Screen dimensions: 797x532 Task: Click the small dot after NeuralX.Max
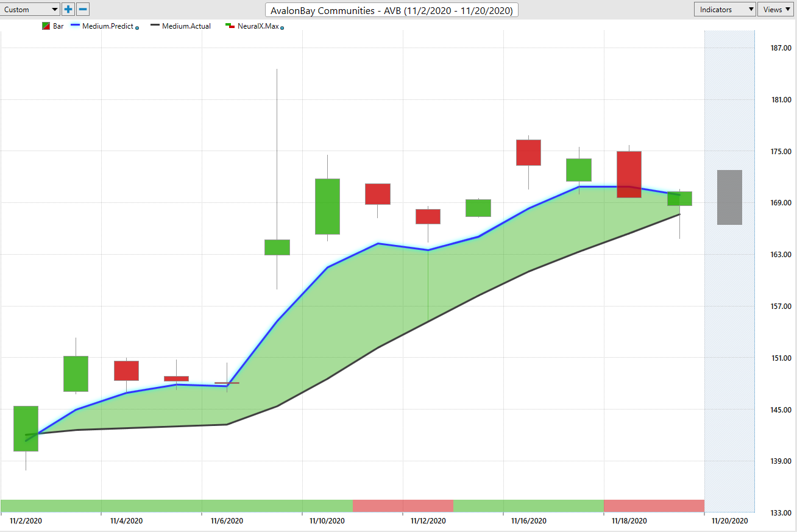[282, 27]
